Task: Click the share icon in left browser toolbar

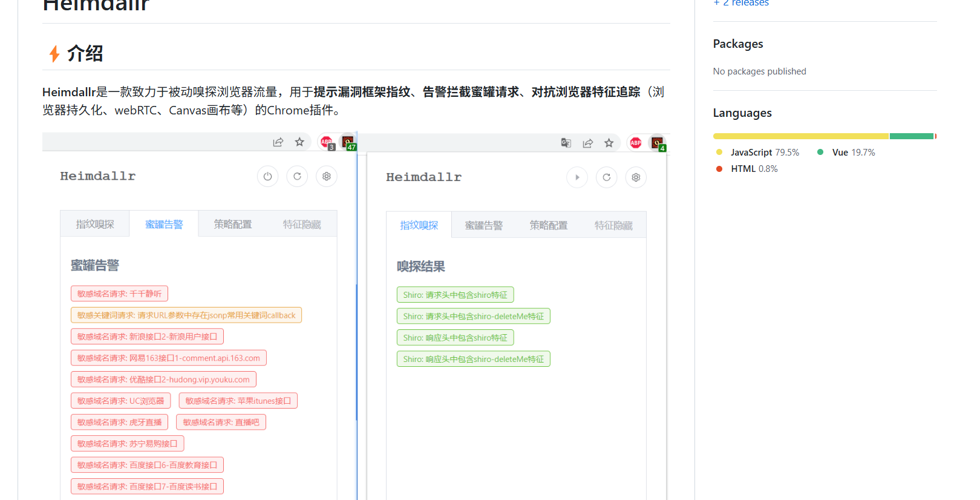Action: point(278,142)
